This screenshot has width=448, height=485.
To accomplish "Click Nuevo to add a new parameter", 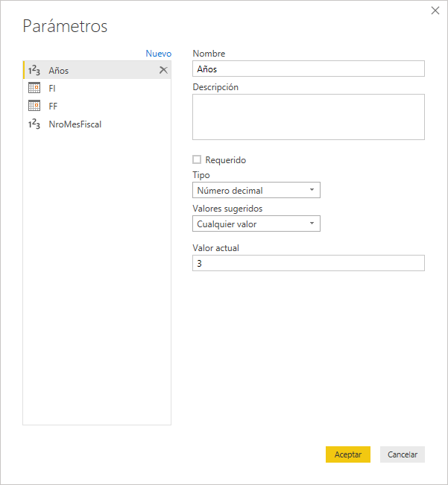I will tap(158, 54).
